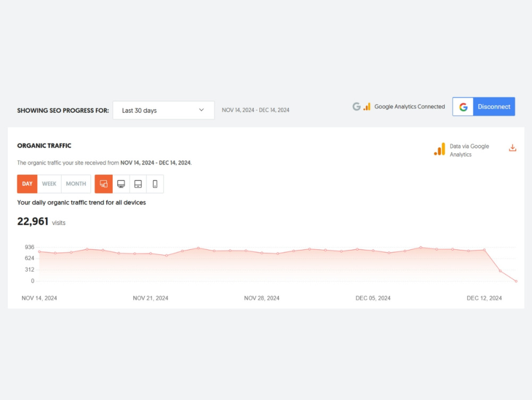This screenshot has width=532, height=400.
Task: Click the 624 y-axis value
Action: click(29, 258)
